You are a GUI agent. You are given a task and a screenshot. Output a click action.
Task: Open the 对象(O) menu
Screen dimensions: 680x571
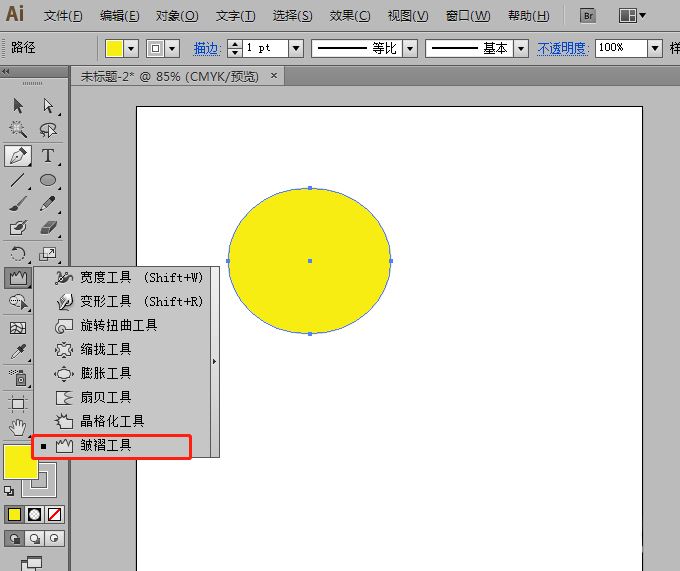177,16
